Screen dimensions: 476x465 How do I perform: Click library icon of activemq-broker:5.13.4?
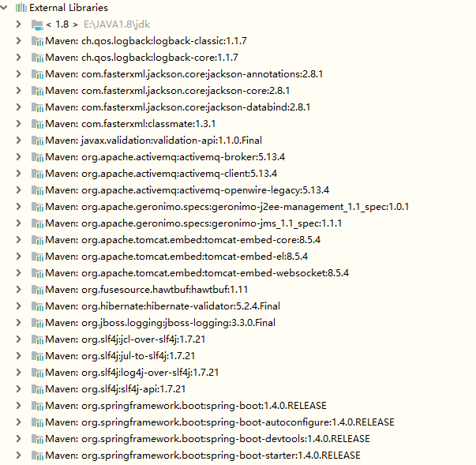tap(37, 157)
